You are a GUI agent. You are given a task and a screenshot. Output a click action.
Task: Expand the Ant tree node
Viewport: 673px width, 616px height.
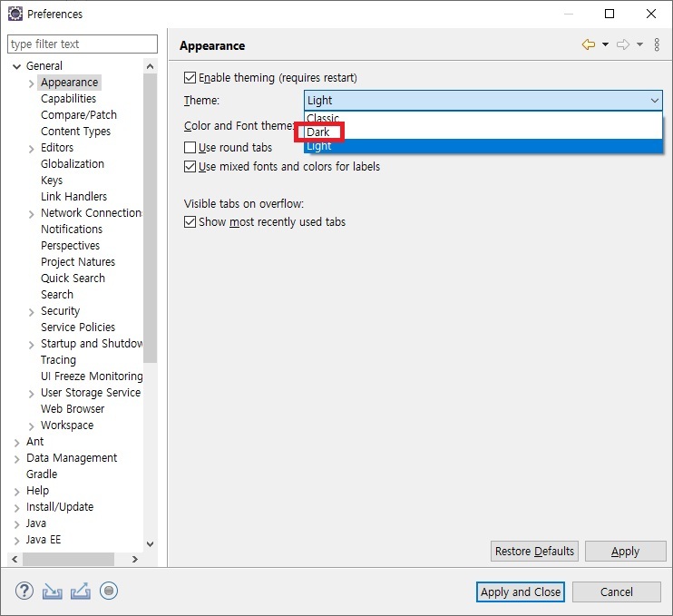pyautogui.click(x=16, y=443)
